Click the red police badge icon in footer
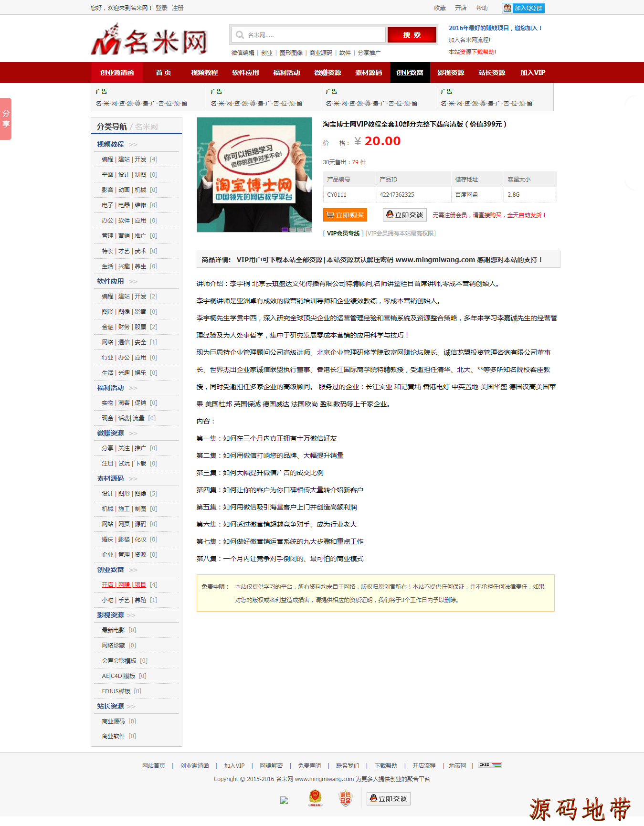Image resolution: width=644 pixels, height=826 pixels. click(x=315, y=798)
